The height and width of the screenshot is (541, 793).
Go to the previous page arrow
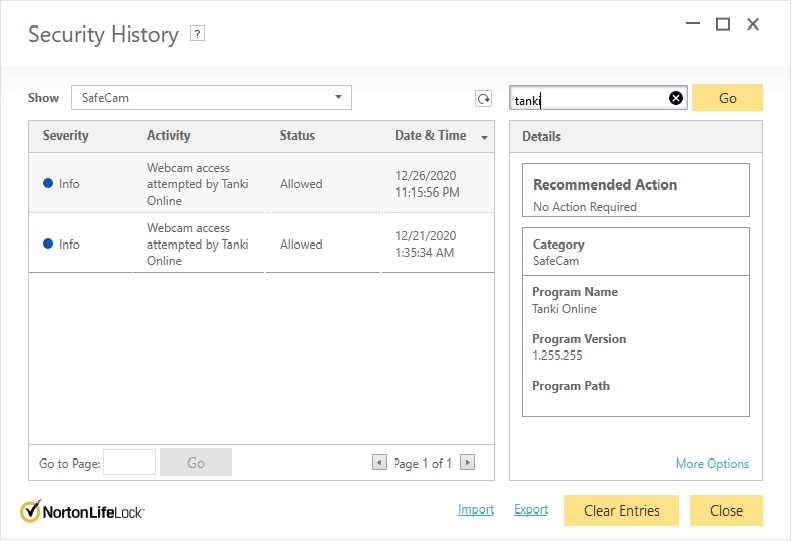click(379, 462)
